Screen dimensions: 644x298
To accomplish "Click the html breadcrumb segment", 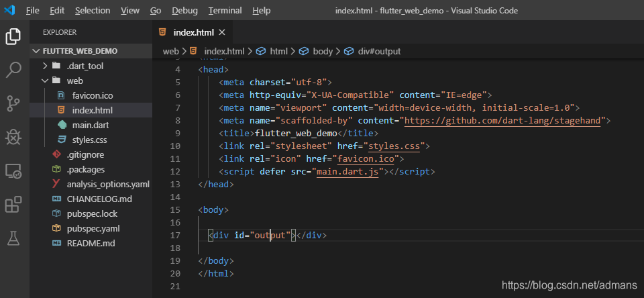I will (279, 52).
